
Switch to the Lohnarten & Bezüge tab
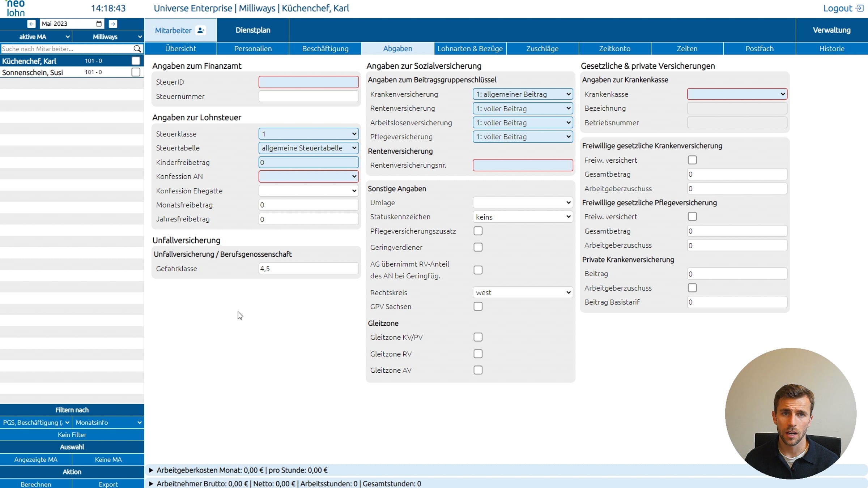coord(470,48)
